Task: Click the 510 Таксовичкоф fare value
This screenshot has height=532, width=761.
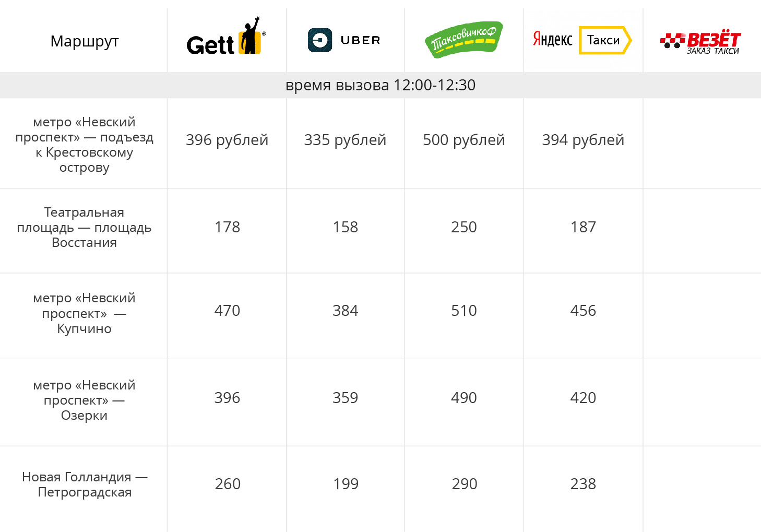Action: 464,311
